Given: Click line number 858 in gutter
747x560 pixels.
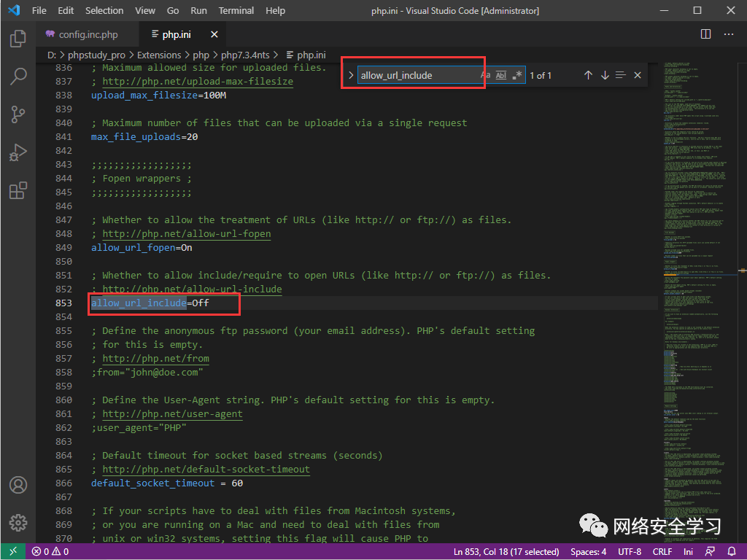Looking at the screenshot, I should [x=63, y=373].
